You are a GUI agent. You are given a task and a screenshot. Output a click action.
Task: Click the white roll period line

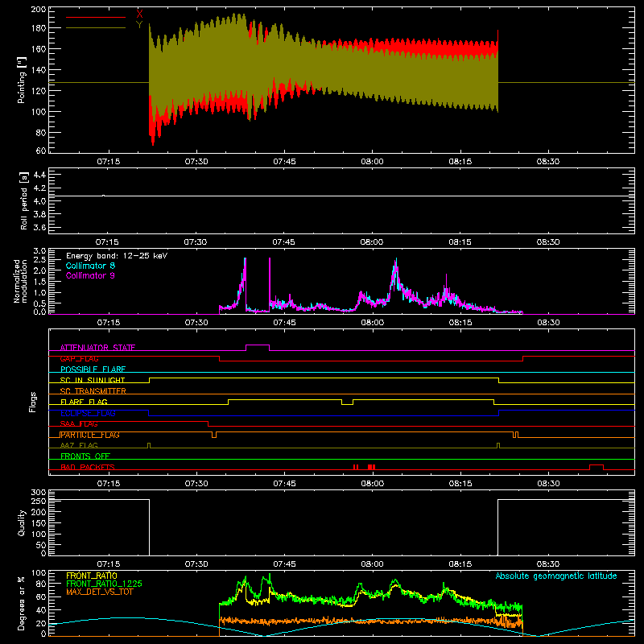[341, 196]
